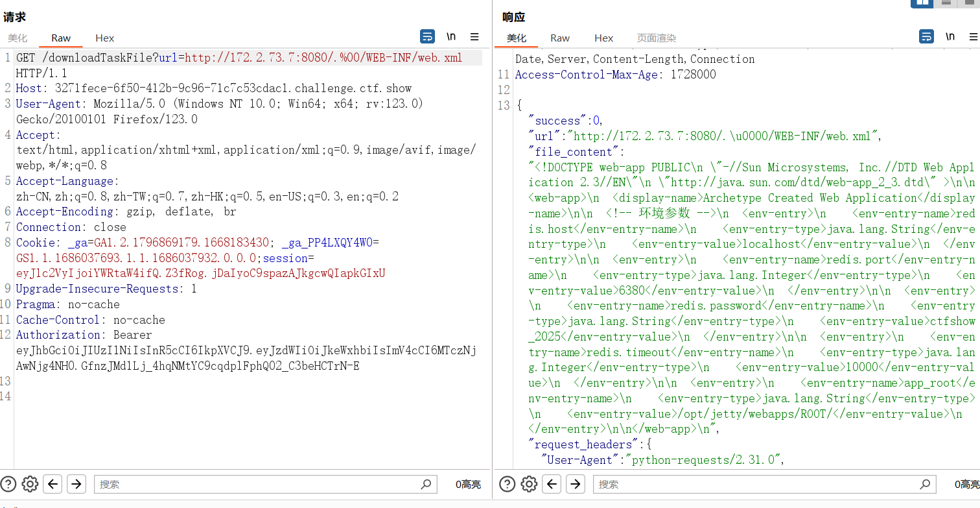Focus the response search input field

click(765, 484)
